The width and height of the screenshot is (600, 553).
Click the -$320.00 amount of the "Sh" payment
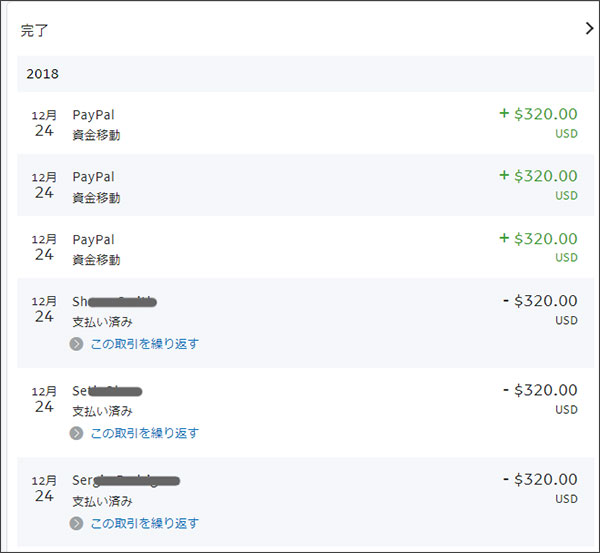coord(540,300)
